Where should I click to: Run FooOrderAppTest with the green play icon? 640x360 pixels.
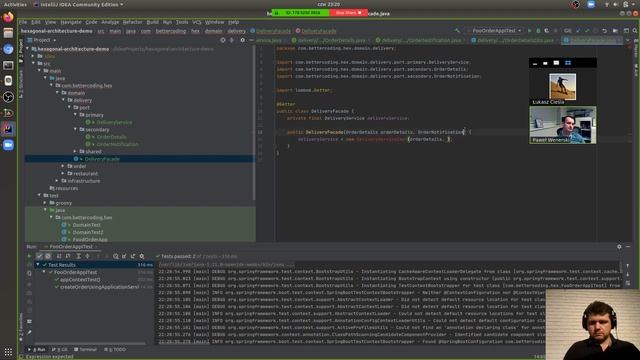tap(529, 31)
